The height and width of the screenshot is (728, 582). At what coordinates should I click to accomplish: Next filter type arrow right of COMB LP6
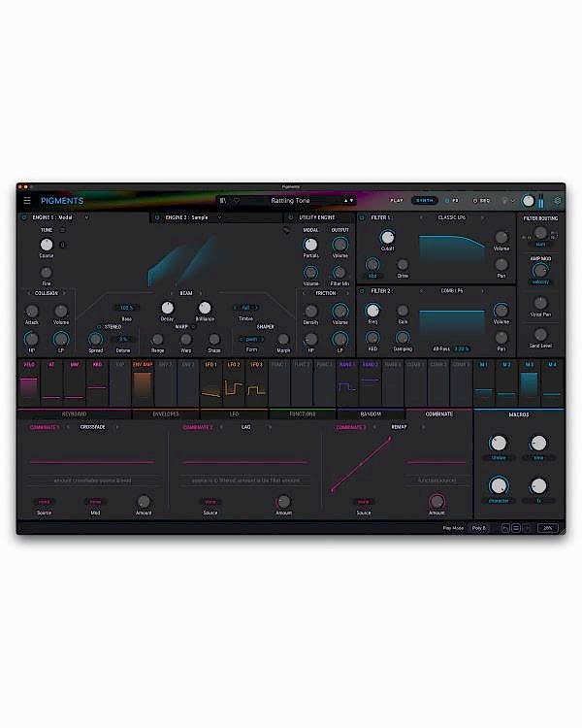pyautogui.click(x=482, y=291)
